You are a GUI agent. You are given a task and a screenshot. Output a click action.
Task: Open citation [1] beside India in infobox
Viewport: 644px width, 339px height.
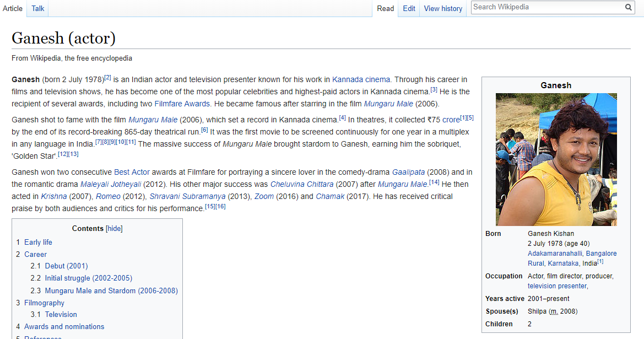click(600, 261)
